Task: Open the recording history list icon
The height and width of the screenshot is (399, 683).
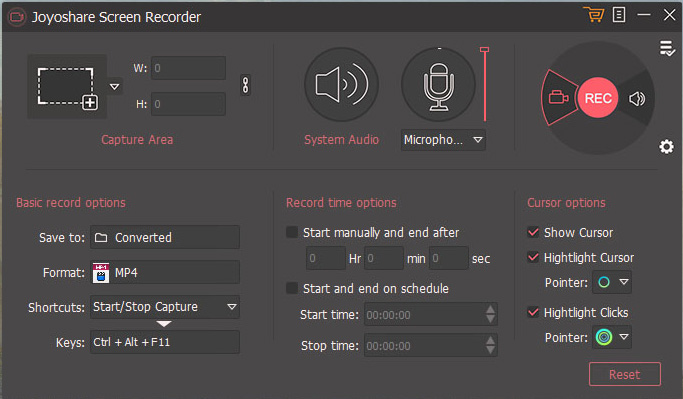Action: click(666, 48)
